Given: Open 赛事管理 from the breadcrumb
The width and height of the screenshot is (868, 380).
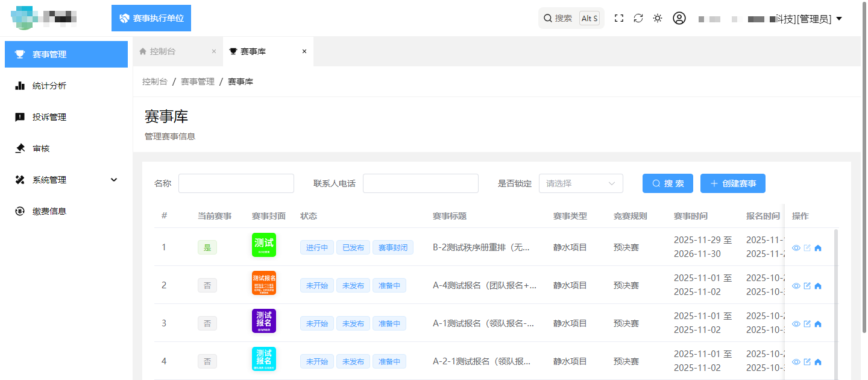Looking at the screenshot, I should (196, 81).
